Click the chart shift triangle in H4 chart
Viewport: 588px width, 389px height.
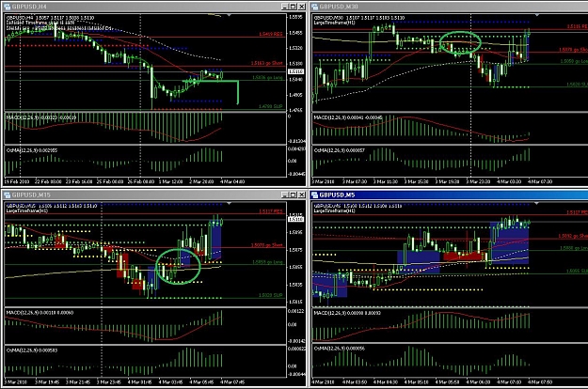coord(230,15)
